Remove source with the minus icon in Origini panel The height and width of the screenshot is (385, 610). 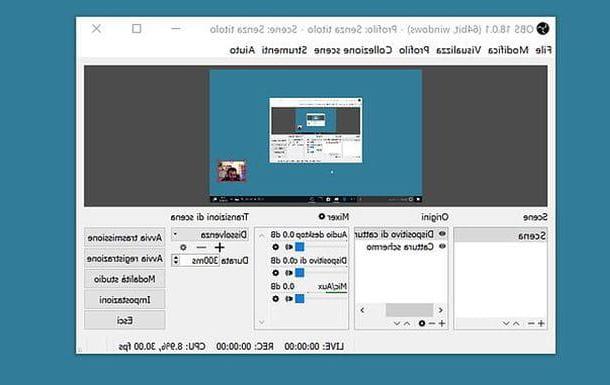(x=432, y=324)
